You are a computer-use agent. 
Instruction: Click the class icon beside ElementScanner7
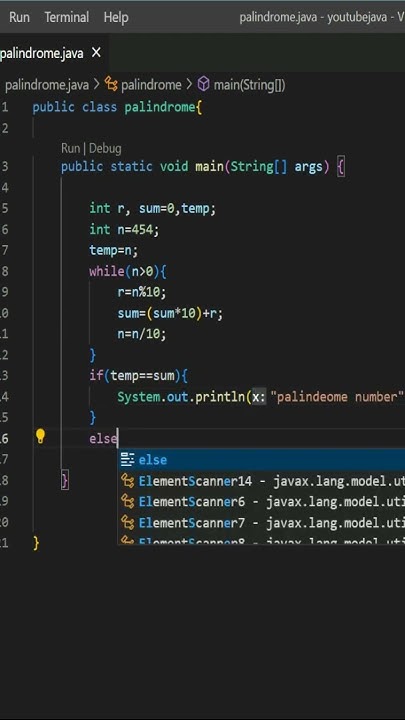127,523
